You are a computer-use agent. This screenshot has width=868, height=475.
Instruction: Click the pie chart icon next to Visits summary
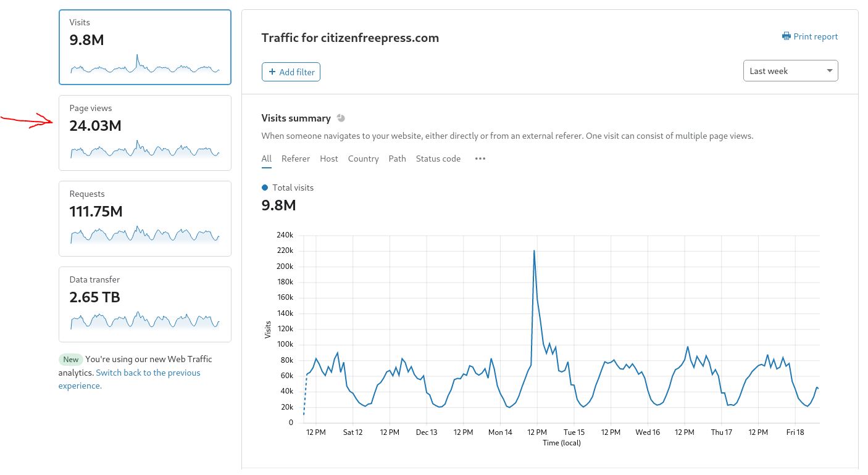click(x=341, y=118)
